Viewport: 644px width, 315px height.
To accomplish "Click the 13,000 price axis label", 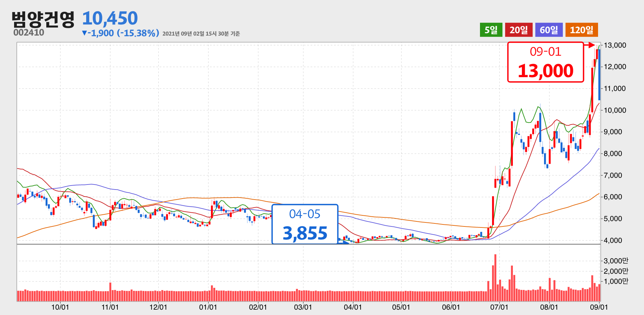I will click(615, 45).
